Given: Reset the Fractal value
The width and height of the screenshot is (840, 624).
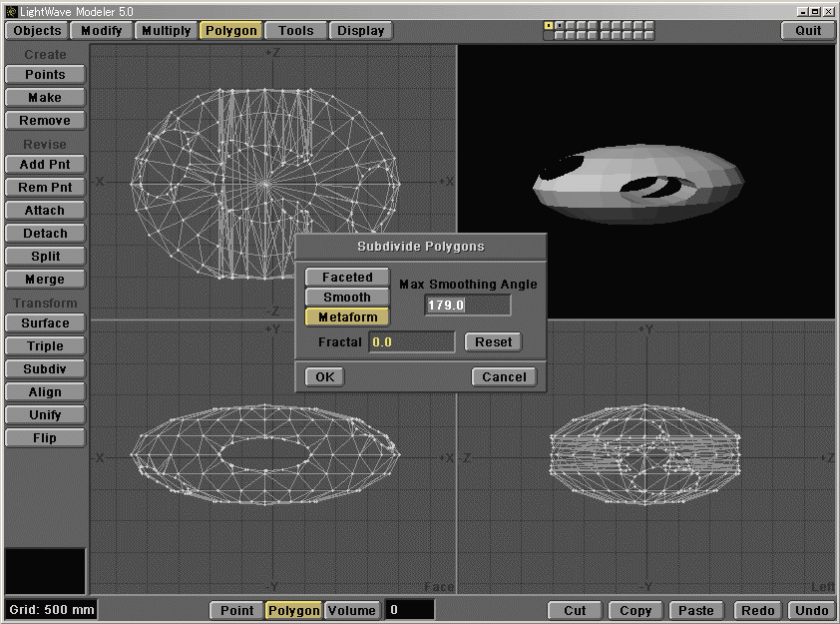Looking at the screenshot, I should tap(494, 341).
